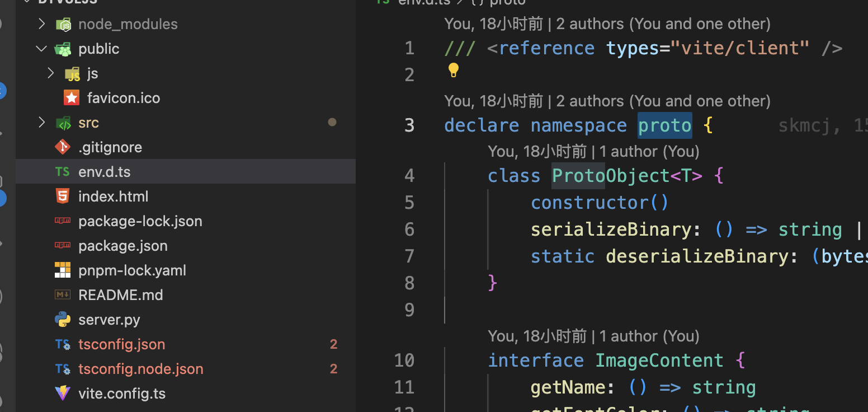Click the red star icon beside favicon.ico
This screenshot has width=868, height=412.
(x=71, y=97)
